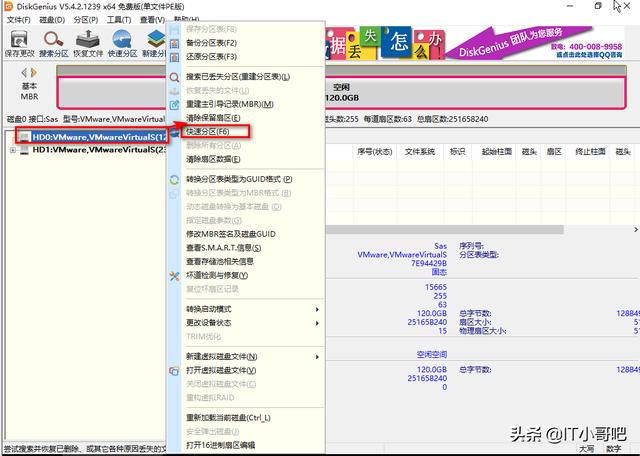Viewport: 640px width, 456px height.
Task: Select 坏道检测与修复 entry
Action: pyautogui.click(x=217, y=276)
